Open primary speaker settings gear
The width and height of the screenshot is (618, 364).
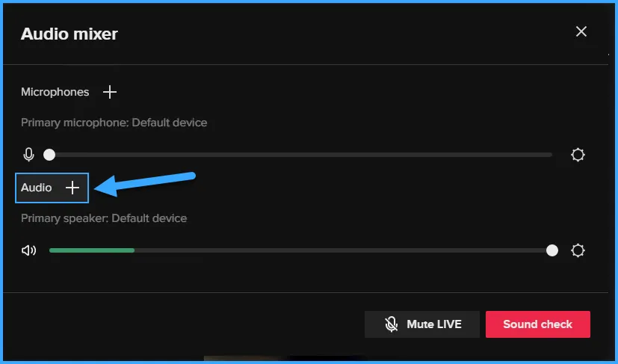click(578, 250)
